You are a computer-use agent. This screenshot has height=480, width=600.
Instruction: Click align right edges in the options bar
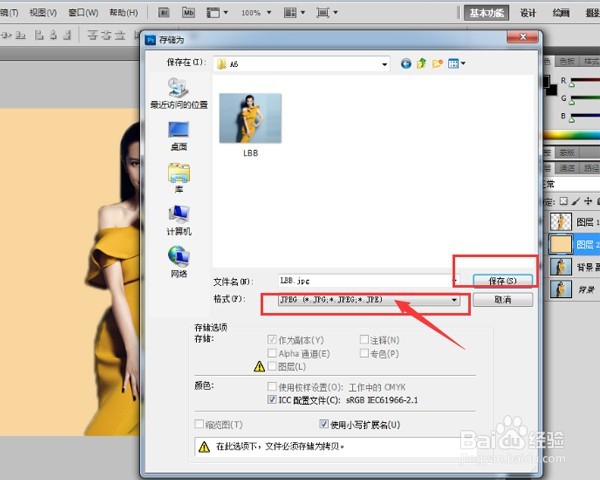pos(68,35)
